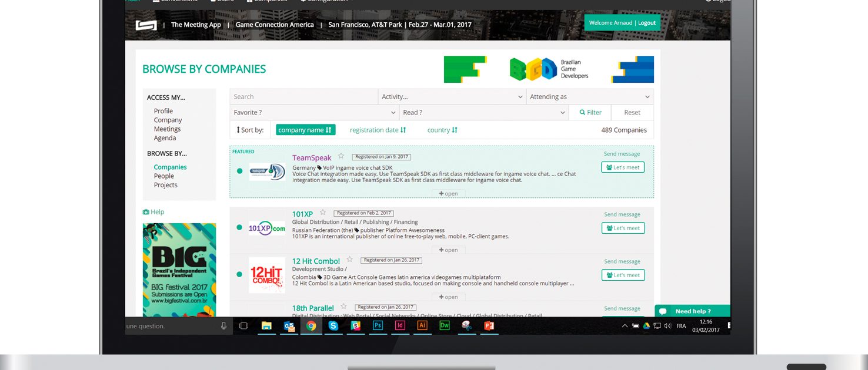The height and width of the screenshot is (370, 868).
Task: Click the Meeting App logo in header
Action: pos(146,25)
